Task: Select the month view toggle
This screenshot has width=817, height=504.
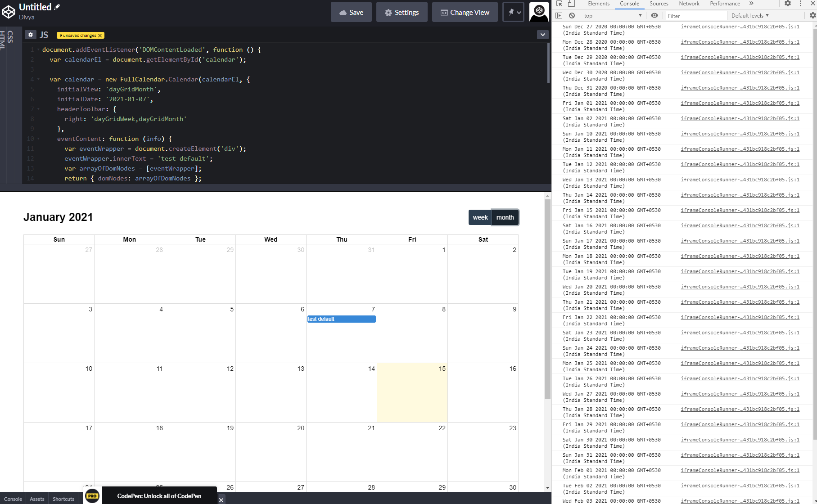Action: pos(505,217)
